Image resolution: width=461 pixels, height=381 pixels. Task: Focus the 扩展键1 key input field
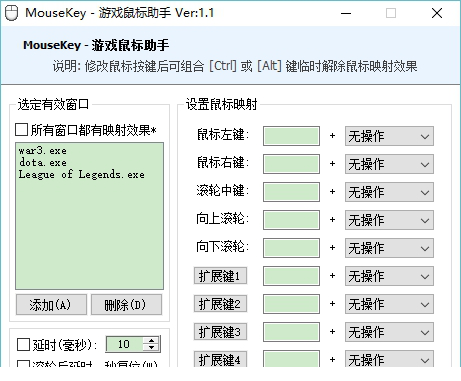point(291,276)
